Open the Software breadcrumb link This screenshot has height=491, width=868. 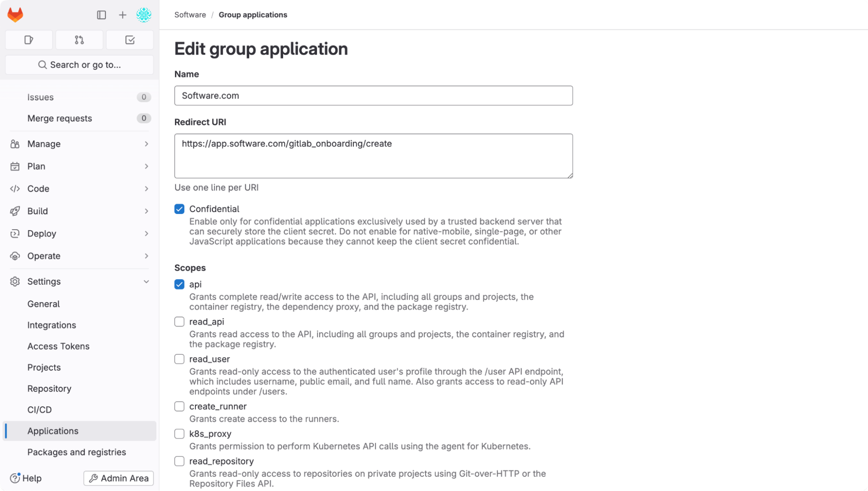190,14
